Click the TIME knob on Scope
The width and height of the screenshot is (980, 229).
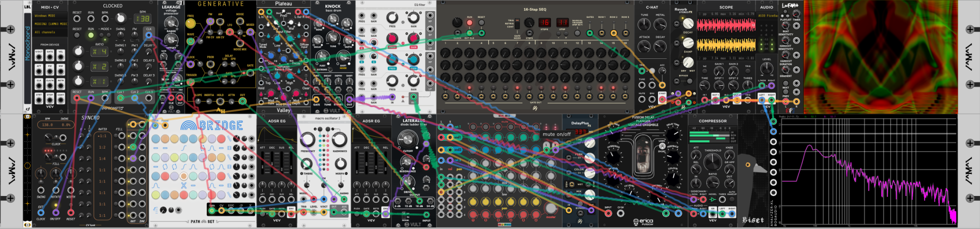[x=705, y=86]
